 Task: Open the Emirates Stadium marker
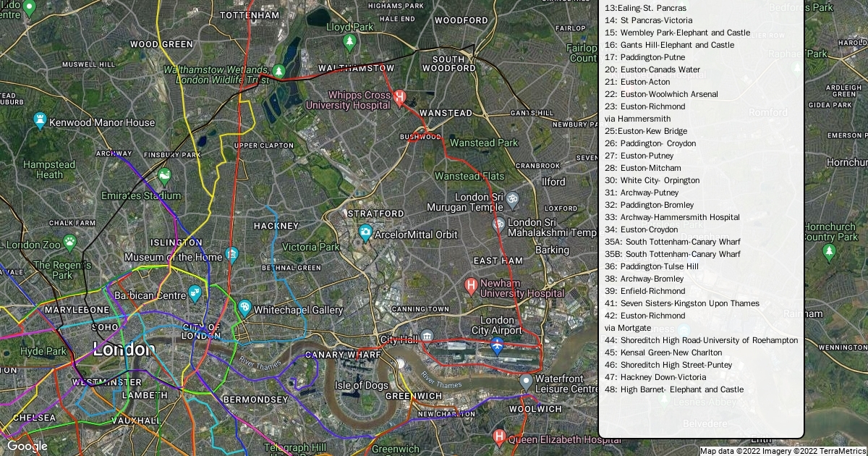coord(165,177)
